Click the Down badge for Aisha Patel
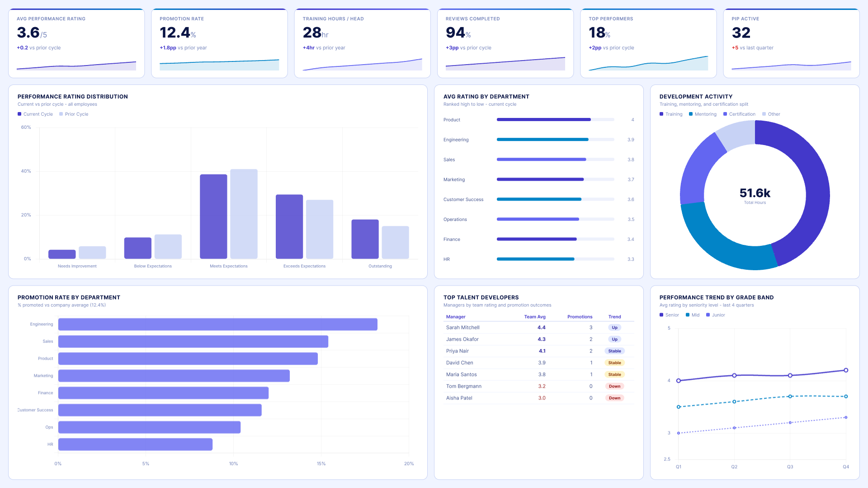This screenshot has width=868, height=488. [x=614, y=398]
